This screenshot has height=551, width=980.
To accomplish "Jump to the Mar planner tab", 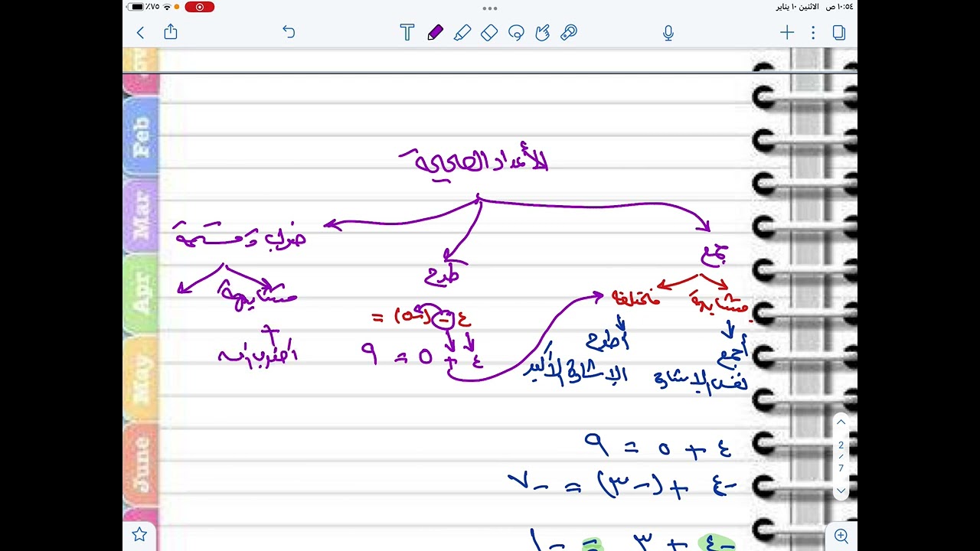I will tap(142, 215).
